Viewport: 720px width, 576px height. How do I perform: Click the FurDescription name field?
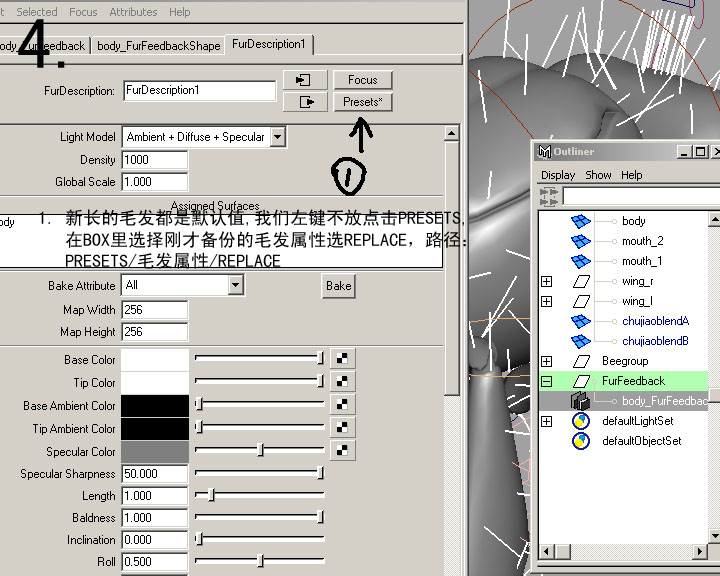click(x=200, y=90)
